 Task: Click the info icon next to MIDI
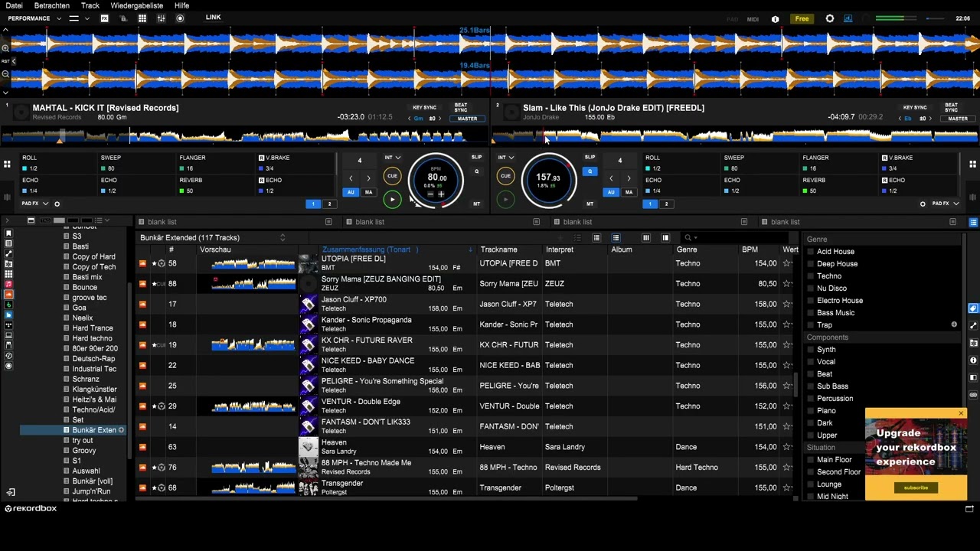pos(776,19)
